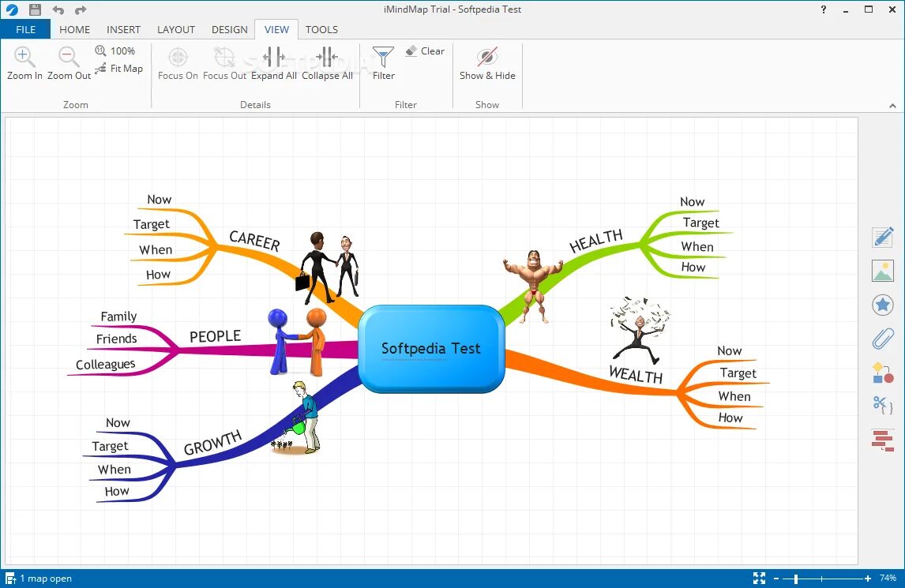Select the Family sub-branch
Screen dimensions: 905x588
point(118,316)
